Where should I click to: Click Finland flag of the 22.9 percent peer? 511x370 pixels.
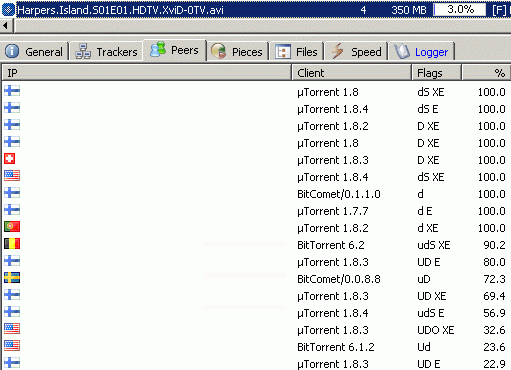(x=12, y=362)
